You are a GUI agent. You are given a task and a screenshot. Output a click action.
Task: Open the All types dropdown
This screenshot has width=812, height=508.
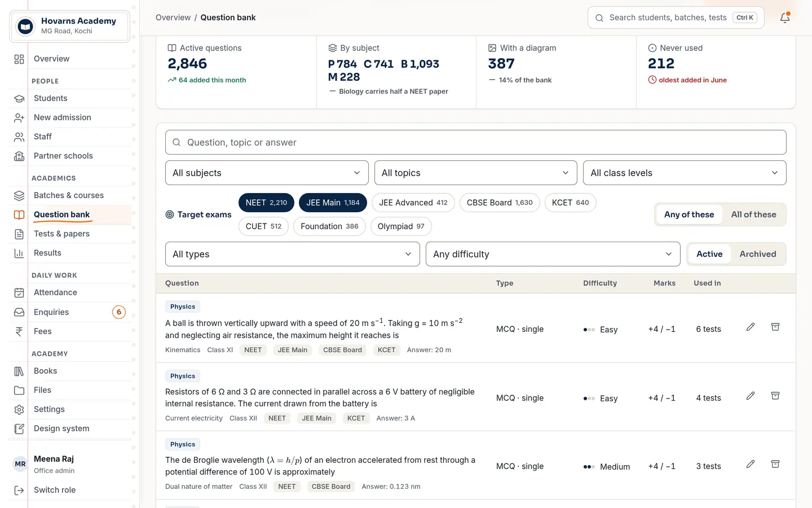coord(293,254)
